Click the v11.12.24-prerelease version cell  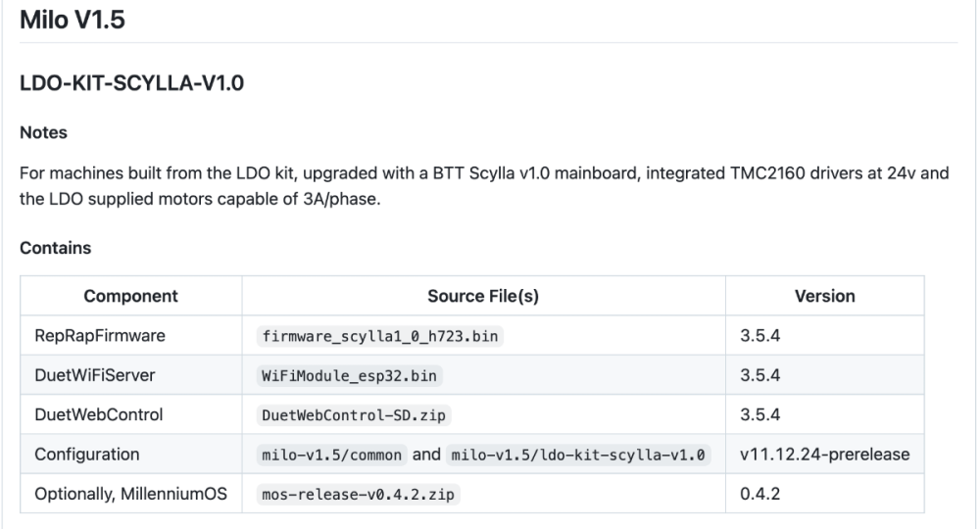pyautogui.click(x=825, y=454)
